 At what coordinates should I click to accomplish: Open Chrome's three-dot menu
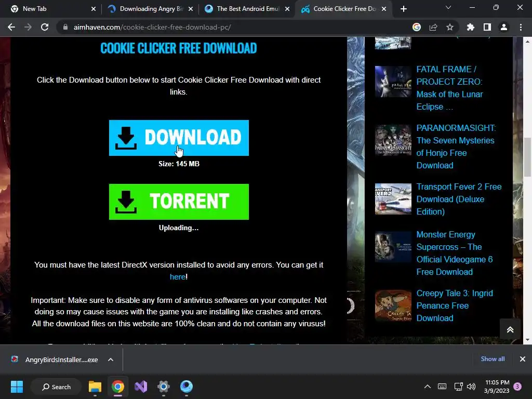click(521, 27)
